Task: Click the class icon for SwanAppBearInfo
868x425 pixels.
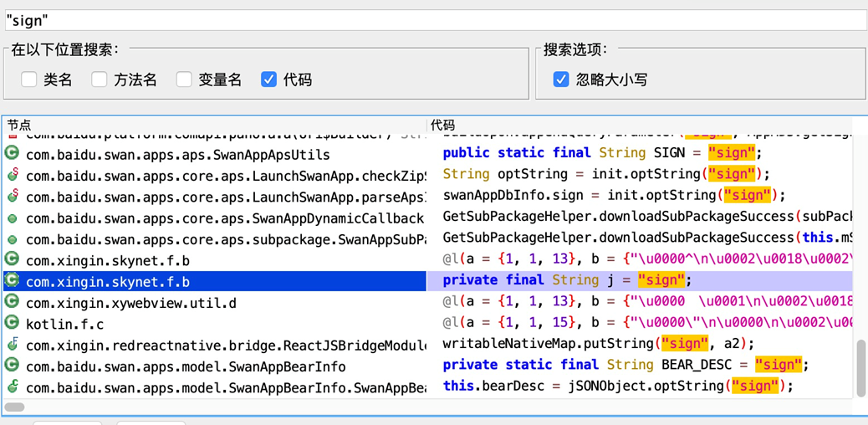Action: point(13,366)
